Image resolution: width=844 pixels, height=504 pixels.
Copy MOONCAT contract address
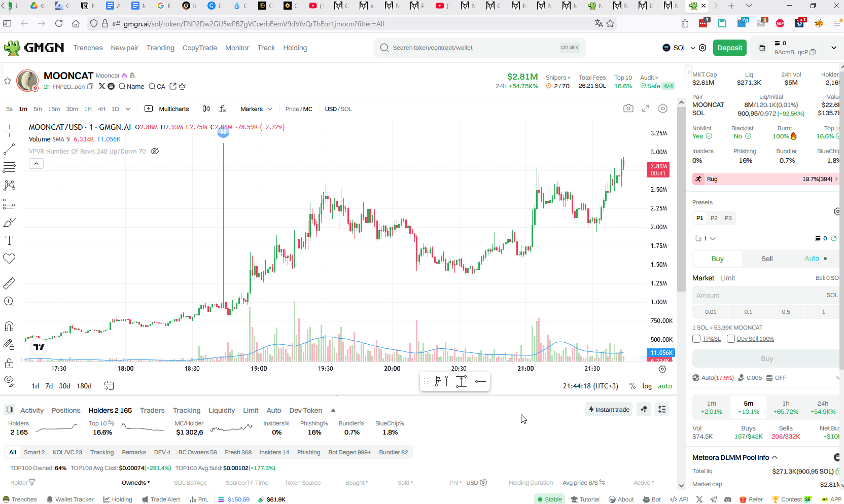tap(90, 87)
